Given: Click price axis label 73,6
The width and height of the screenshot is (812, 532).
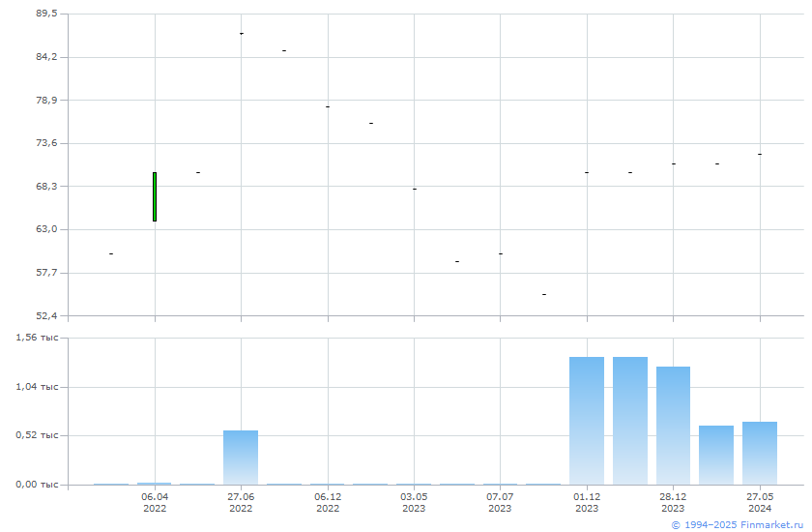Looking at the screenshot, I should coord(46,143).
